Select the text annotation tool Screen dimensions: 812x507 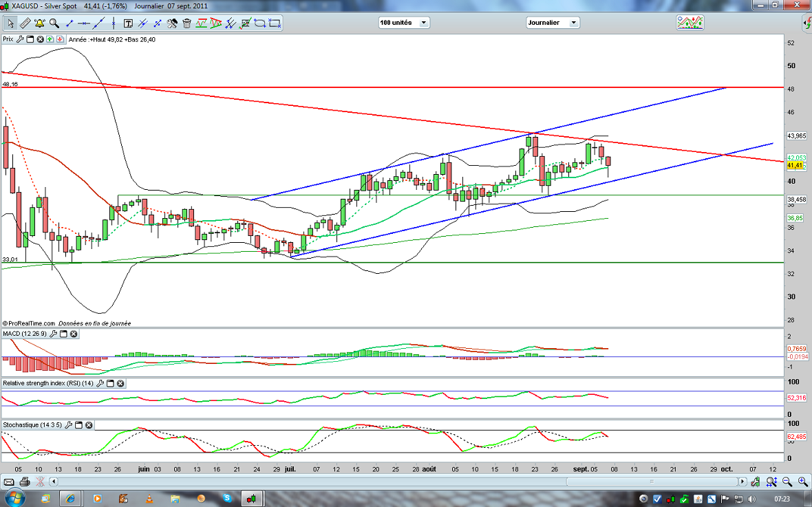pos(128,23)
